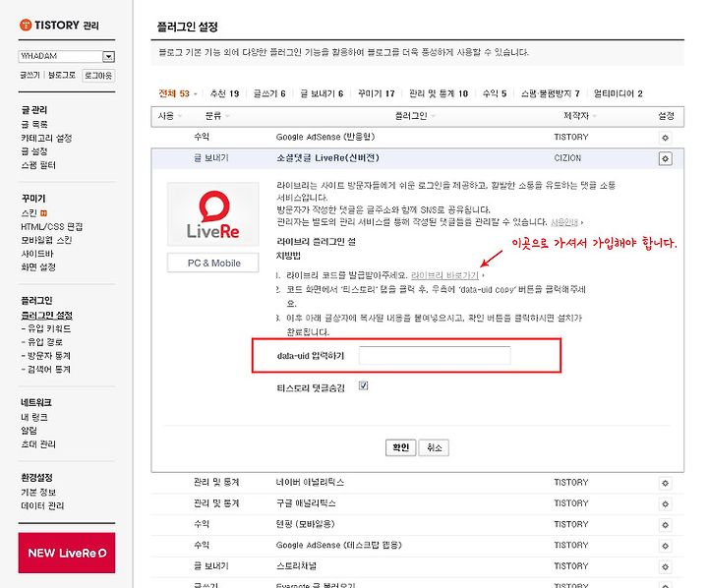Open 플러그인 설정 in sidebar
The height and width of the screenshot is (588, 708).
47,315
